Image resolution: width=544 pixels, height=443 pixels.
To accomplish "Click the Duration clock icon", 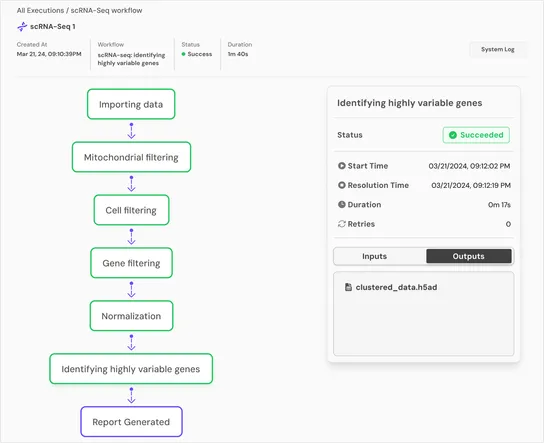I will [x=342, y=205].
